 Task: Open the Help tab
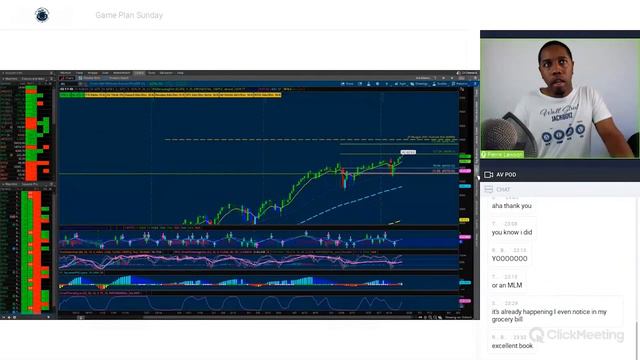(180, 73)
